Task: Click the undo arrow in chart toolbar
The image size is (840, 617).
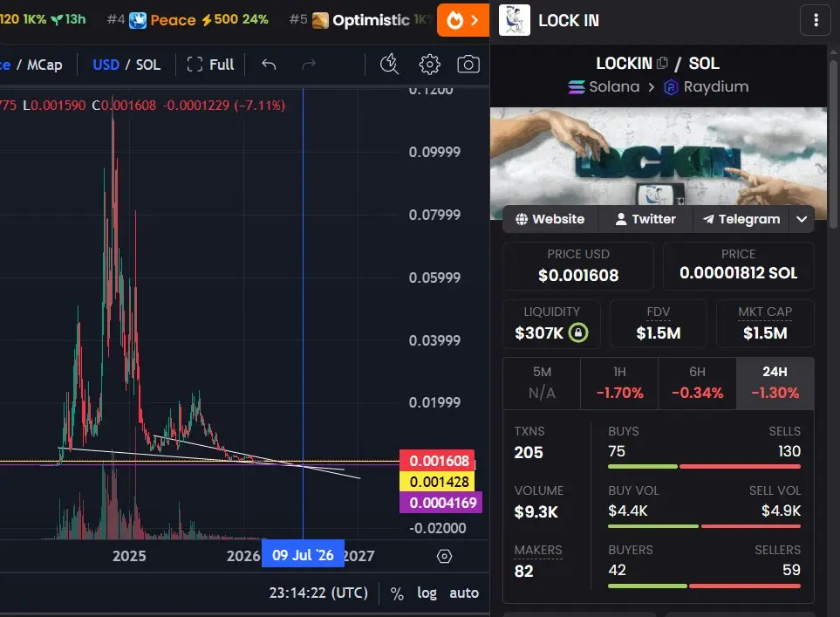Action: point(269,65)
